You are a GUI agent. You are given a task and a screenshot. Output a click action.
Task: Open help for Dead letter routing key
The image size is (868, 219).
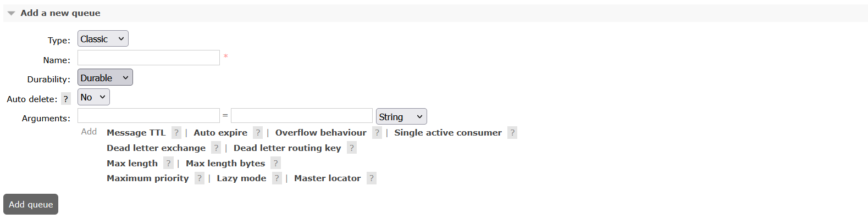(352, 148)
